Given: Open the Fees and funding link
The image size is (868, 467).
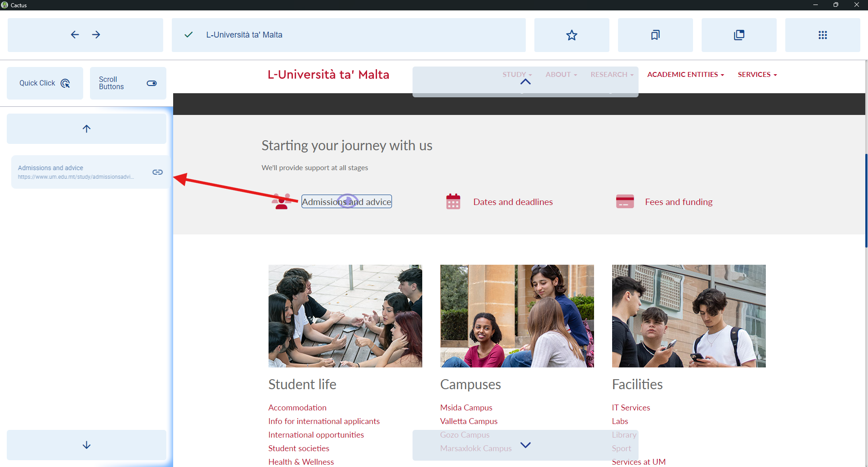Looking at the screenshot, I should coord(678,202).
